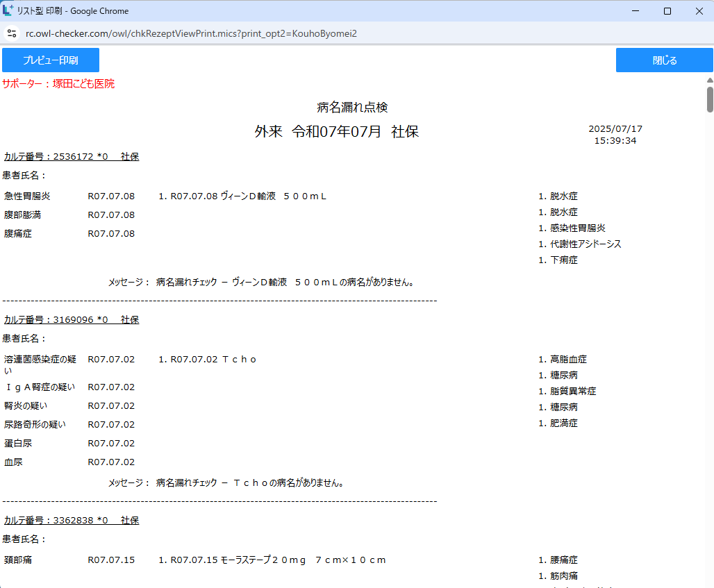714x588 pixels.
Task: Click the scroll up arrow of page scrollbar
Action: click(710, 80)
